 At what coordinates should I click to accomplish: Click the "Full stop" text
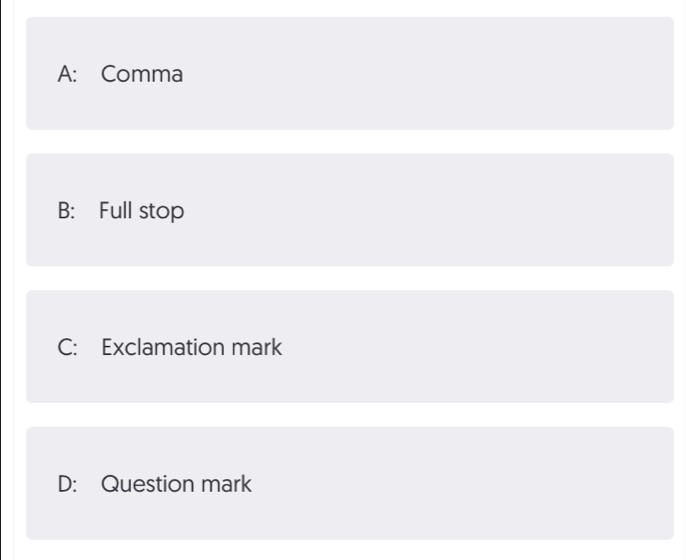141,211
